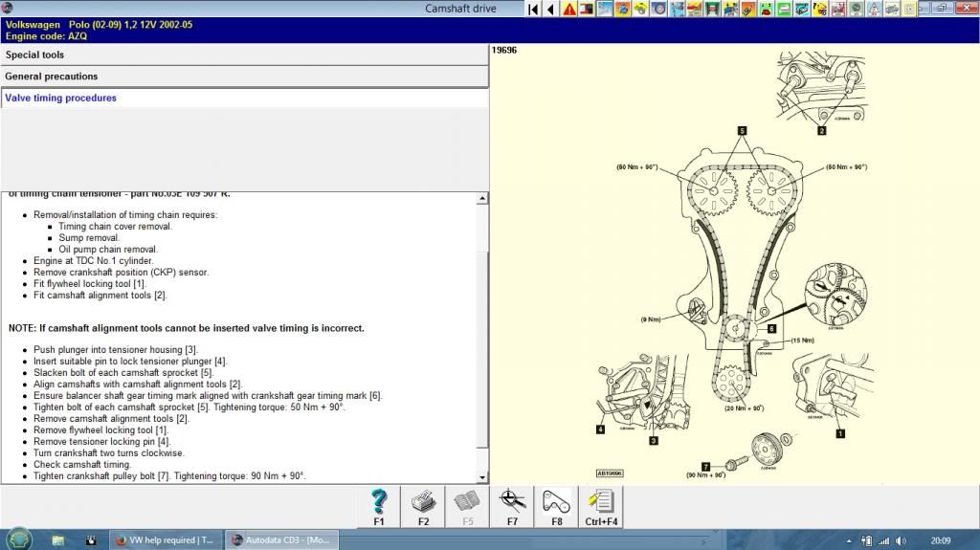Click the red car on green icon

(x=767, y=9)
